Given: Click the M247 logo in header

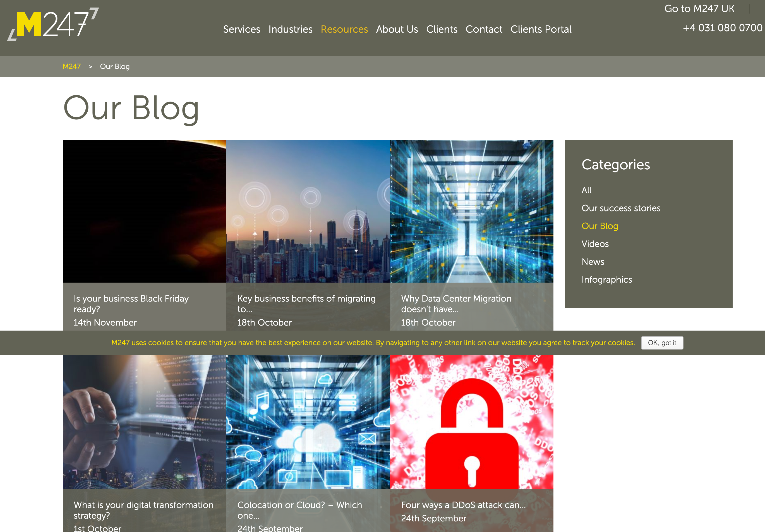Looking at the screenshot, I should 53,24.
